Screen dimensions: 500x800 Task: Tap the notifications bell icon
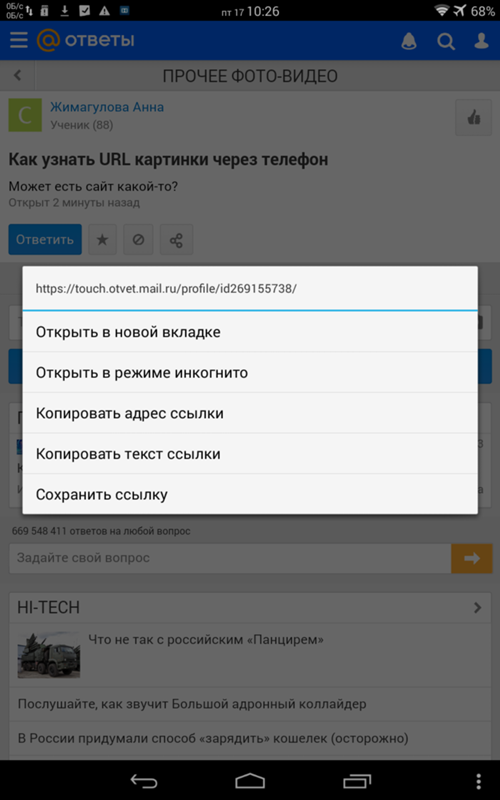[x=409, y=41]
